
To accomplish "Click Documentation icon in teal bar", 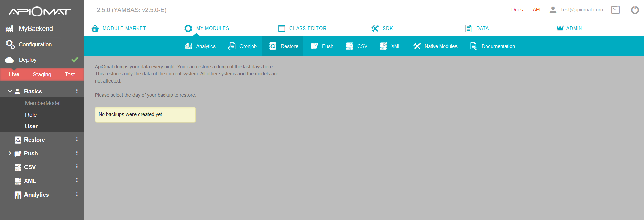I will [x=474, y=46].
